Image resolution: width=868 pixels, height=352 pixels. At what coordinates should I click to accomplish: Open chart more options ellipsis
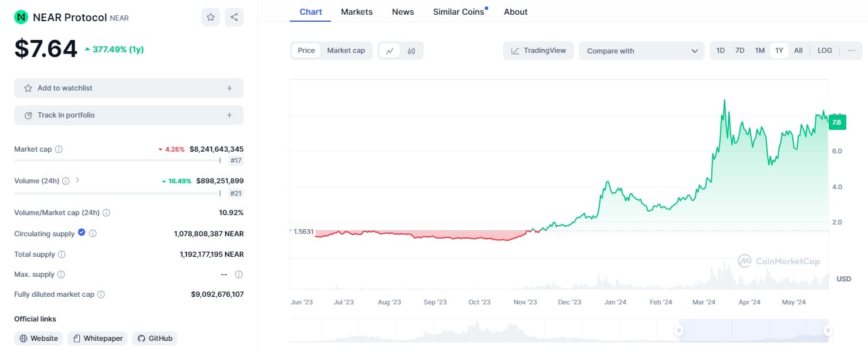coord(851,51)
